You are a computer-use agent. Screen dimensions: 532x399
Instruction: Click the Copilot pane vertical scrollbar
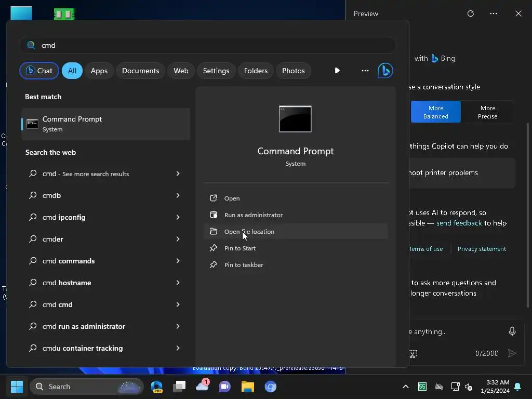(528, 216)
